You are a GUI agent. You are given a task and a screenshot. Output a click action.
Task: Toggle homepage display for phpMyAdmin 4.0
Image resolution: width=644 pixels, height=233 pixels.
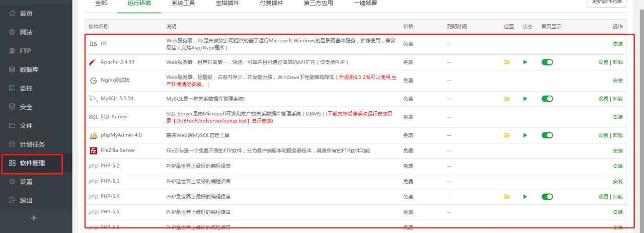point(547,135)
